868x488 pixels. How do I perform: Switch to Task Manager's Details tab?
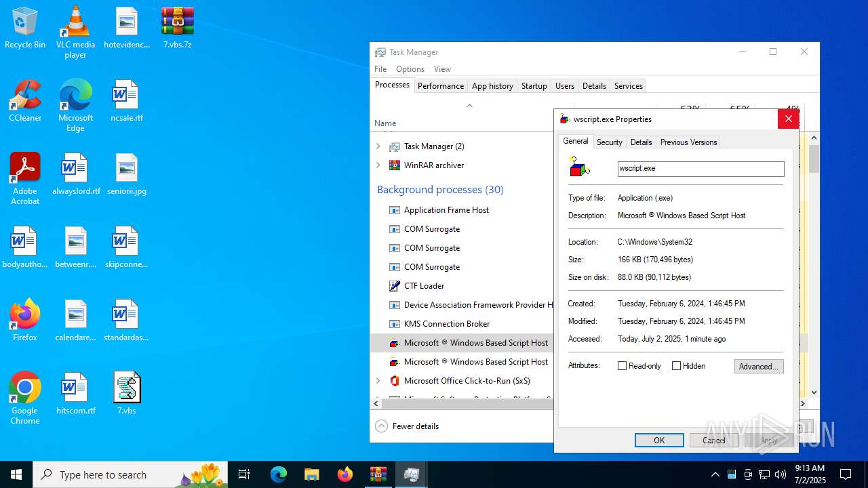594,86
